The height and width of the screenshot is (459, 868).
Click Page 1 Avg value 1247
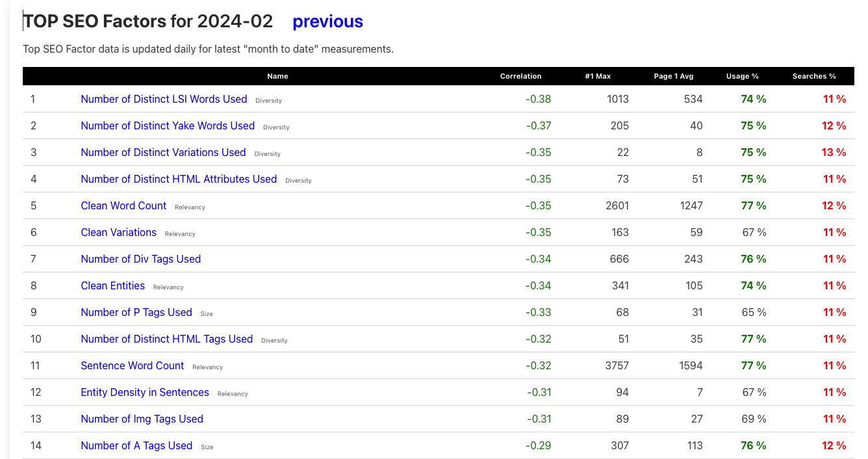(691, 205)
